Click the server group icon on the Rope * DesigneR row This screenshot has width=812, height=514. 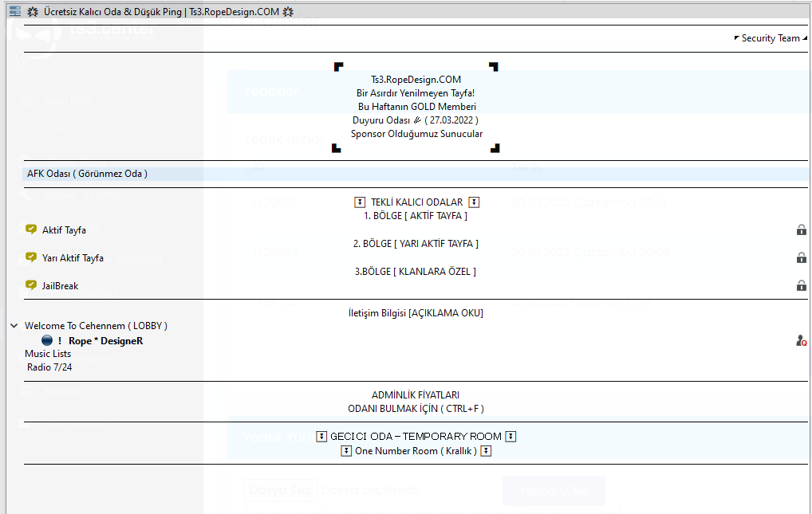coord(801,340)
